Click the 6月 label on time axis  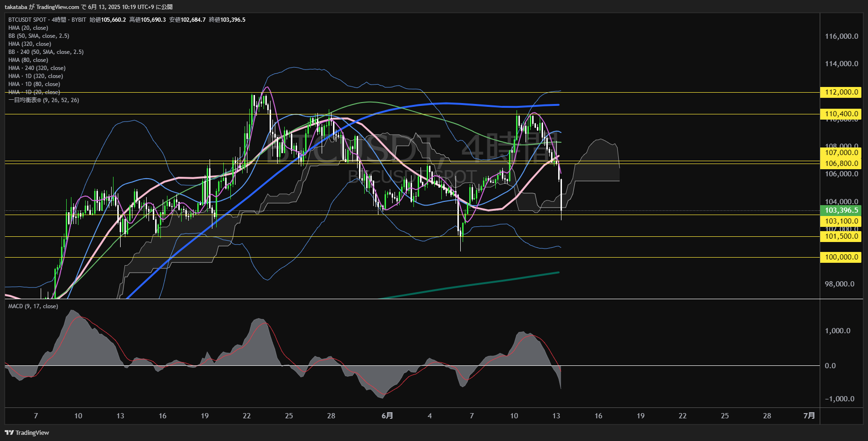387,416
